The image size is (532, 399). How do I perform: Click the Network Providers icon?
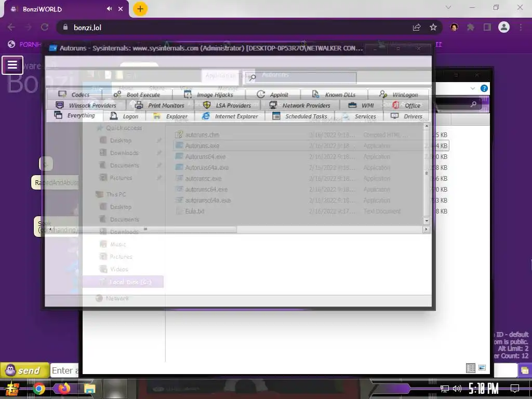coord(273,105)
